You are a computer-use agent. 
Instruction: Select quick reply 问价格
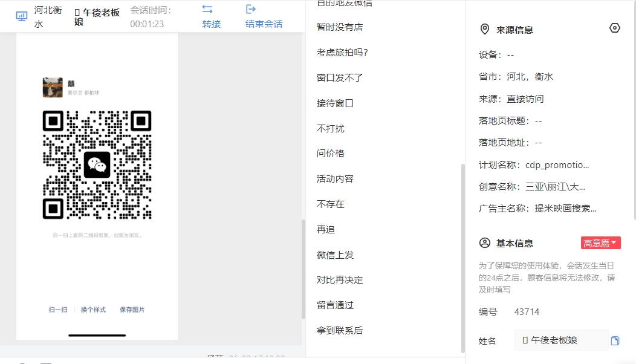(330, 154)
